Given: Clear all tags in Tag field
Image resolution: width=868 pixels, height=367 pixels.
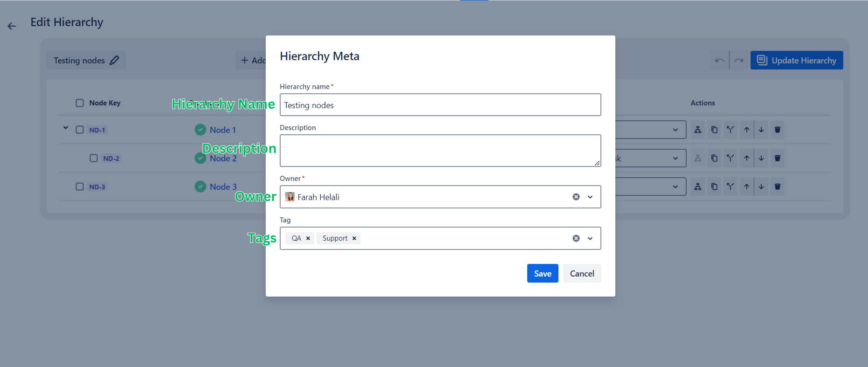Looking at the screenshot, I should click(x=576, y=238).
